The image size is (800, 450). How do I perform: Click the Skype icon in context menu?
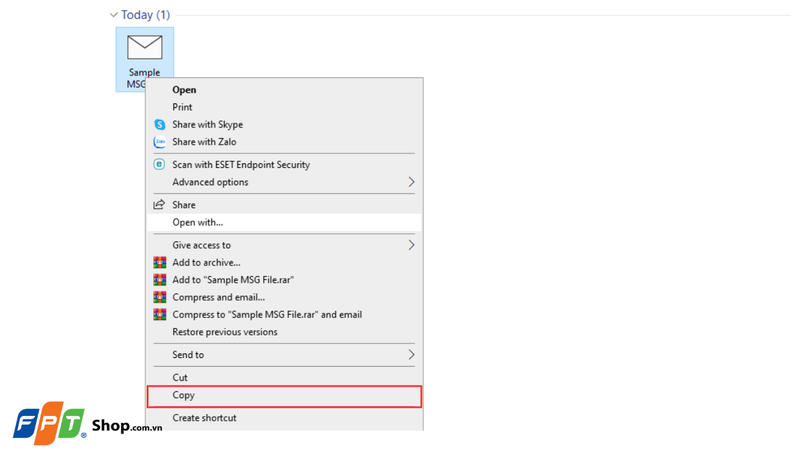tap(159, 125)
